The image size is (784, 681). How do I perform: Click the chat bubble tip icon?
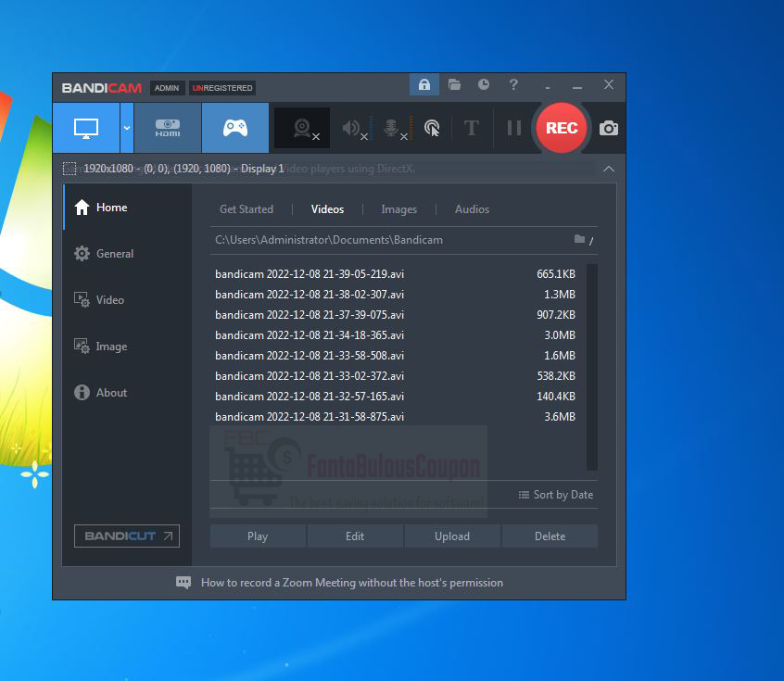pyautogui.click(x=183, y=583)
